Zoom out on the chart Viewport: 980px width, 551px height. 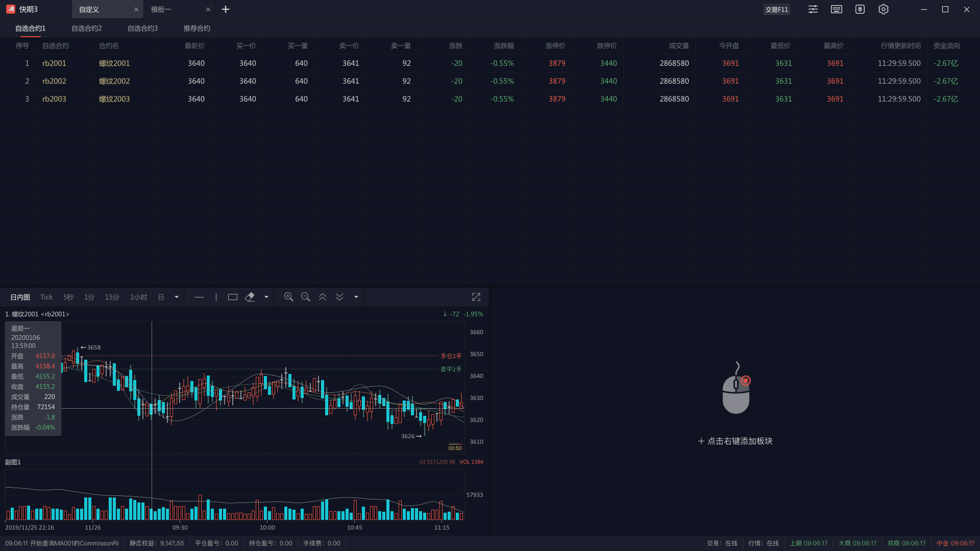(x=306, y=297)
